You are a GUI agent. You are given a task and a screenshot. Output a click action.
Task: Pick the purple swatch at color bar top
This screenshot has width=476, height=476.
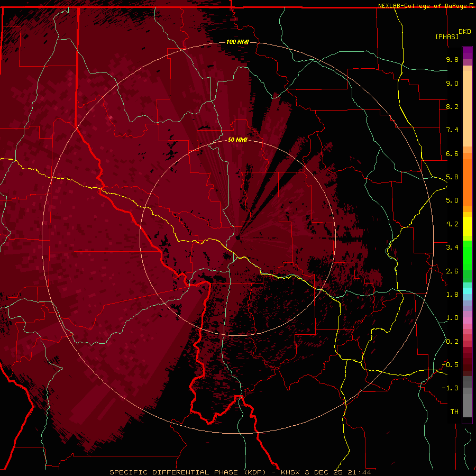[467, 53]
